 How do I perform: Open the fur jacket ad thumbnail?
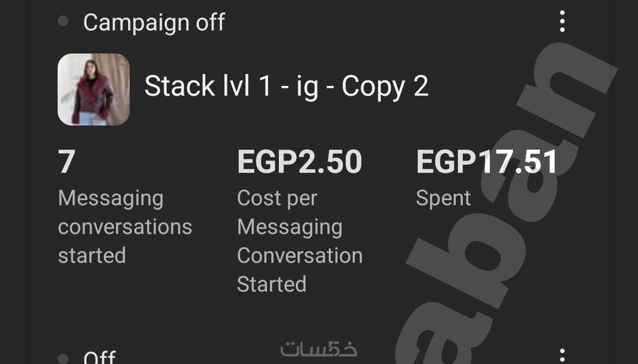[x=93, y=89]
